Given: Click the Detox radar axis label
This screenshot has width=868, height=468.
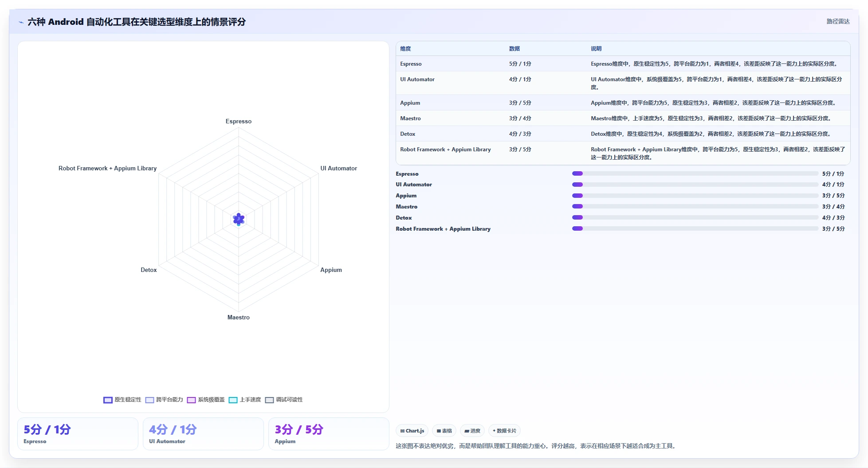Looking at the screenshot, I should [149, 270].
